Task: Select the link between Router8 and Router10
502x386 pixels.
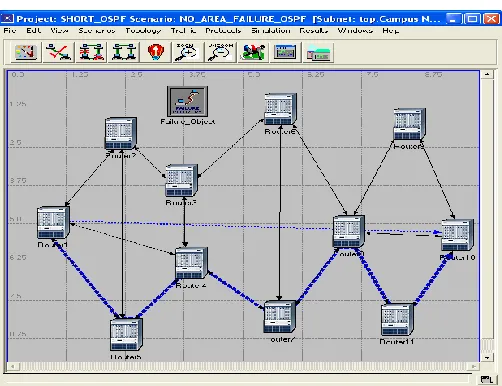Action: point(437,180)
